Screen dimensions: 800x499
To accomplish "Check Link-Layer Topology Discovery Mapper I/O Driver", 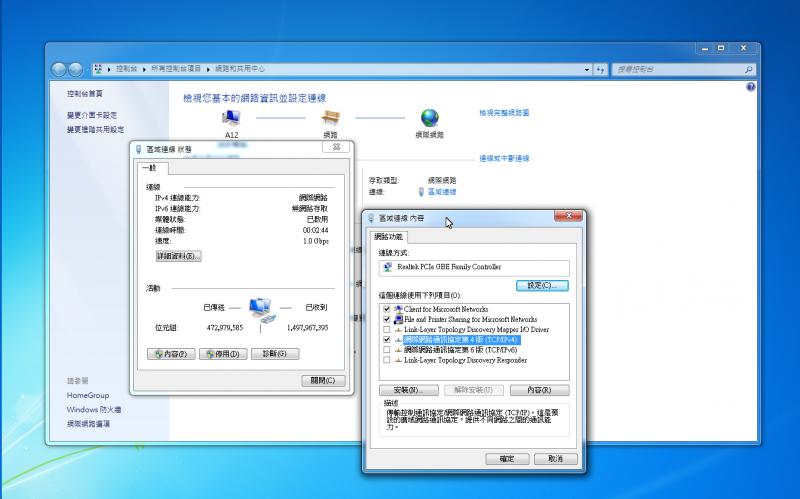I will tap(387, 330).
